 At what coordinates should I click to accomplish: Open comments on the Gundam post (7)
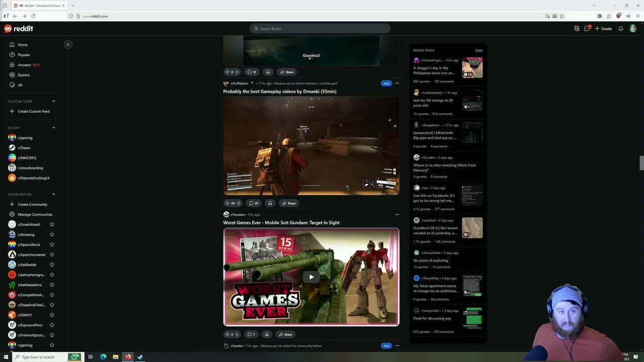click(x=251, y=334)
